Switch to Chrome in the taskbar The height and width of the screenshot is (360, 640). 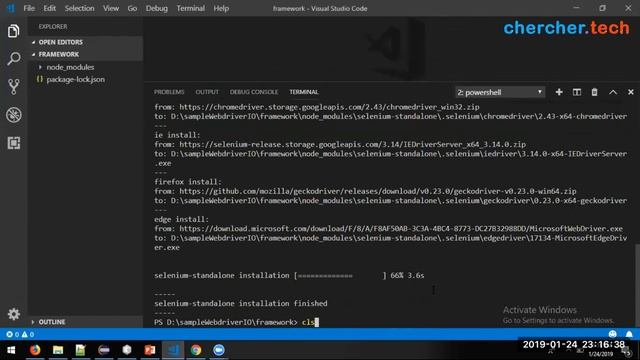(x=196, y=350)
